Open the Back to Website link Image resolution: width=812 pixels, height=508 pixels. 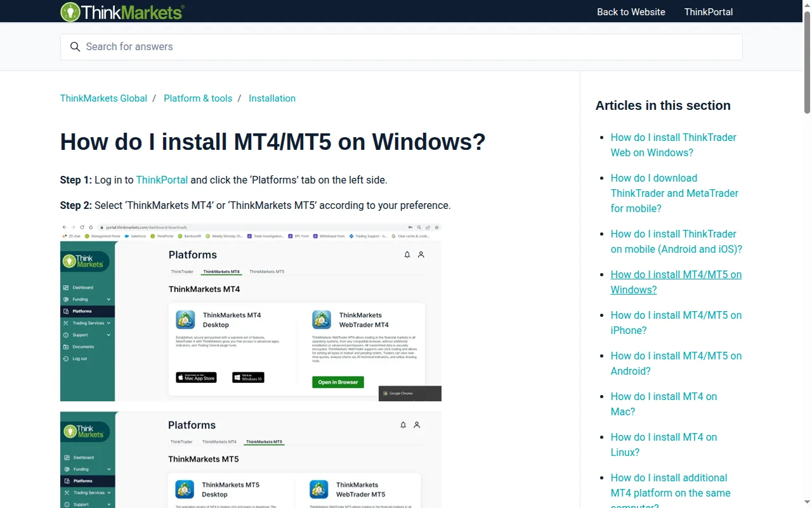pos(631,12)
